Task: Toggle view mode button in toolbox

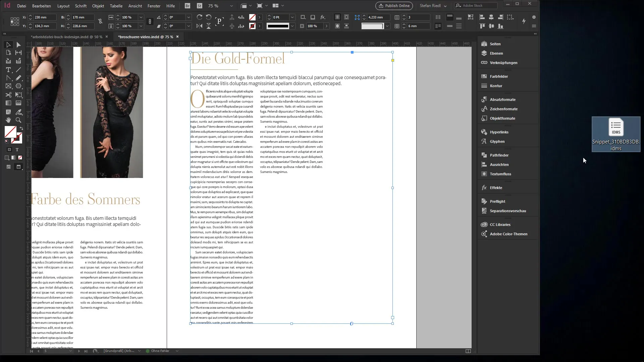Action: click(18, 167)
